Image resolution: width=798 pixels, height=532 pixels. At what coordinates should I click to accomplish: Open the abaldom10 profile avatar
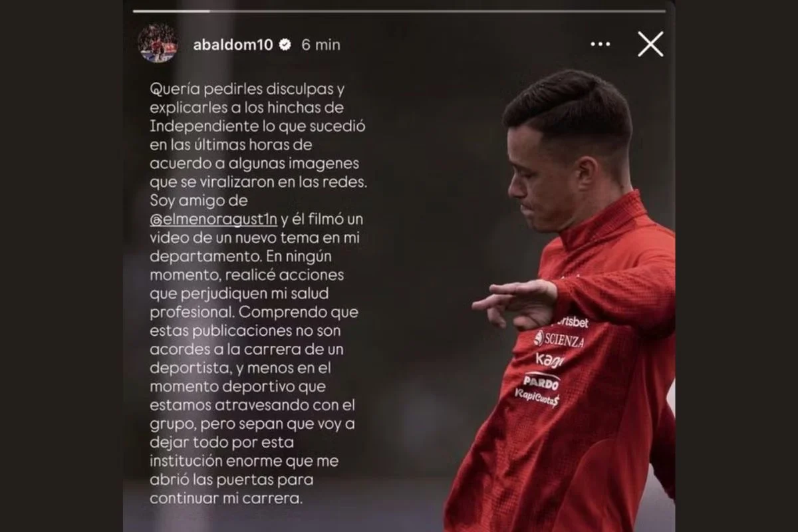click(x=158, y=44)
